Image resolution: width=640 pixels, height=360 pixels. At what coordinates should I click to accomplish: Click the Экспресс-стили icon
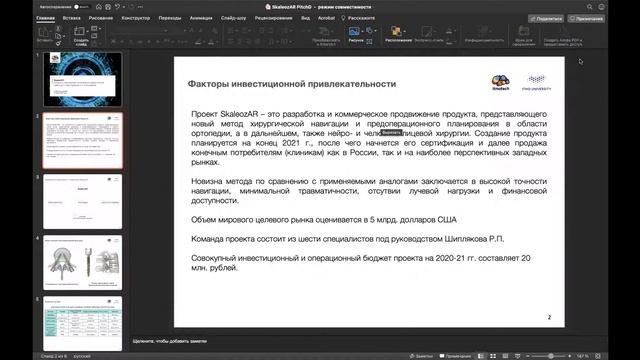pos(427,32)
